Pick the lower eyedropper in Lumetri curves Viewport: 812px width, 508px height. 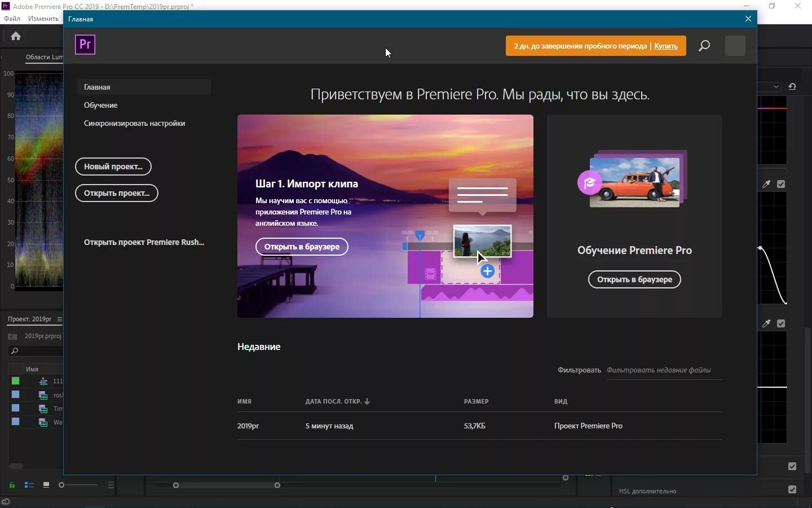(x=766, y=323)
